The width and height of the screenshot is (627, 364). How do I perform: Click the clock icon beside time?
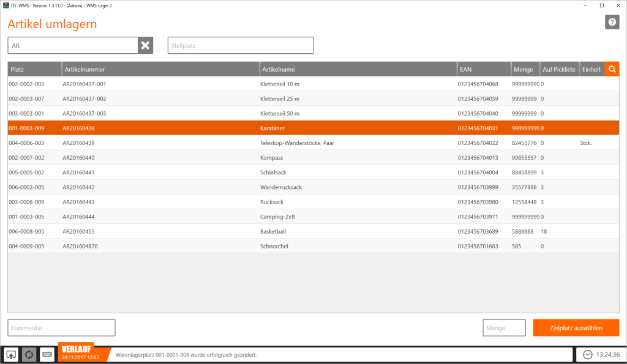click(x=587, y=354)
